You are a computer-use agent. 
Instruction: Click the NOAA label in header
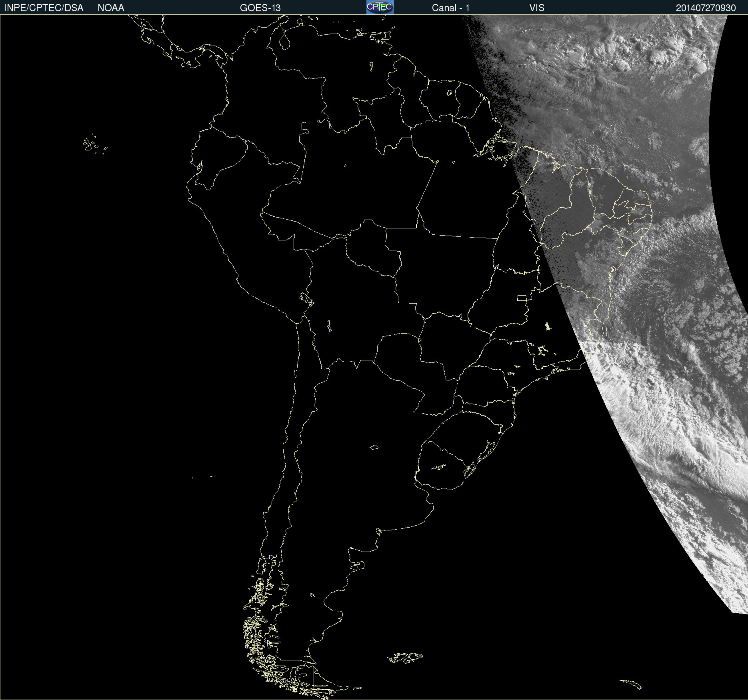pyautogui.click(x=111, y=8)
